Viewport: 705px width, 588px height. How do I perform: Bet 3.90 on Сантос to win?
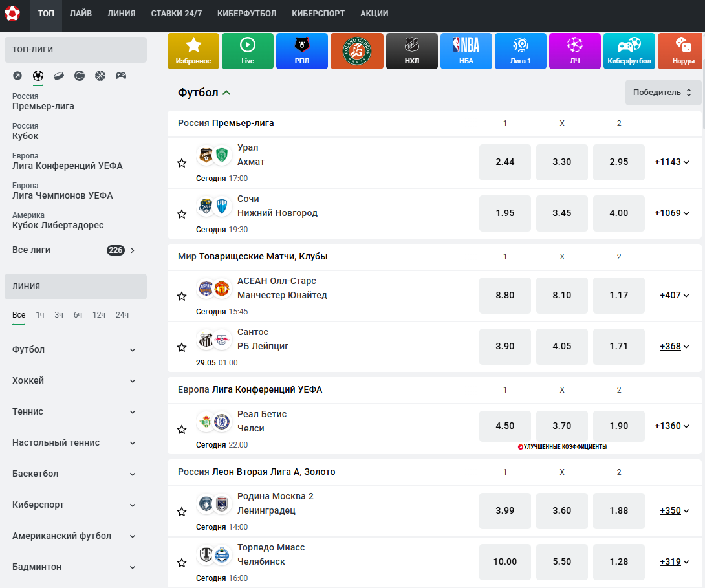(505, 346)
